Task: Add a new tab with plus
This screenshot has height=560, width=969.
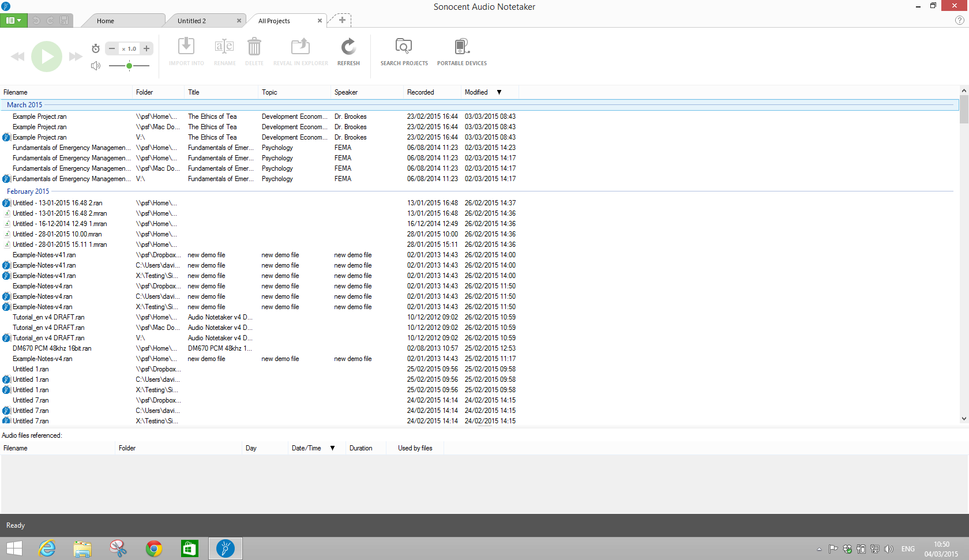Action: tap(342, 20)
